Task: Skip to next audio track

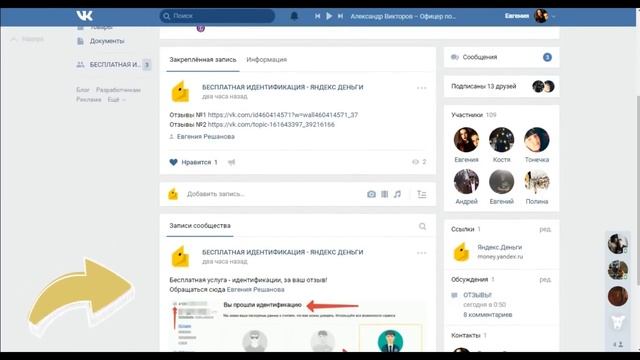Action: point(340,16)
